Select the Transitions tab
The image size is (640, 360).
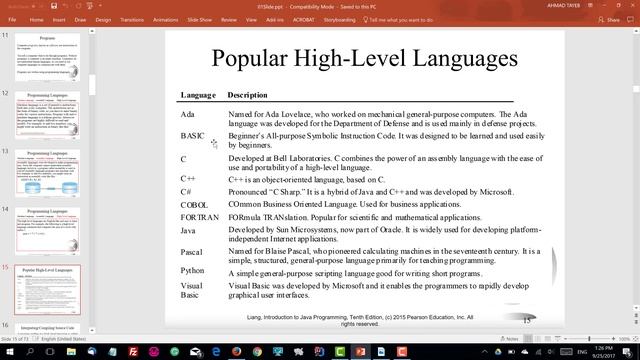pos(132,20)
